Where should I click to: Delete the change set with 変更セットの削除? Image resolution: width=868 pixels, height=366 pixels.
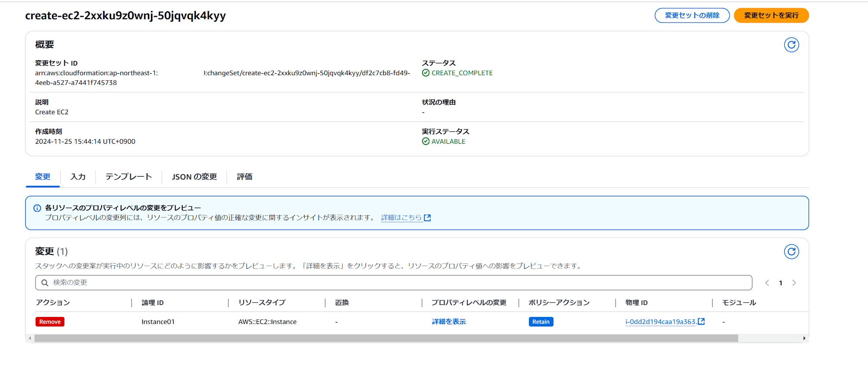pos(692,15)
